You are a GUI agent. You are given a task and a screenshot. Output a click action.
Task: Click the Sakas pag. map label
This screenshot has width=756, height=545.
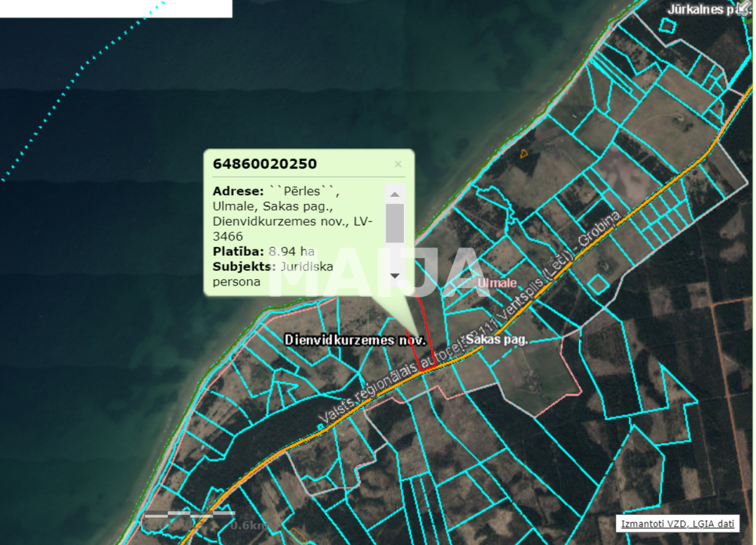(496, 340)
